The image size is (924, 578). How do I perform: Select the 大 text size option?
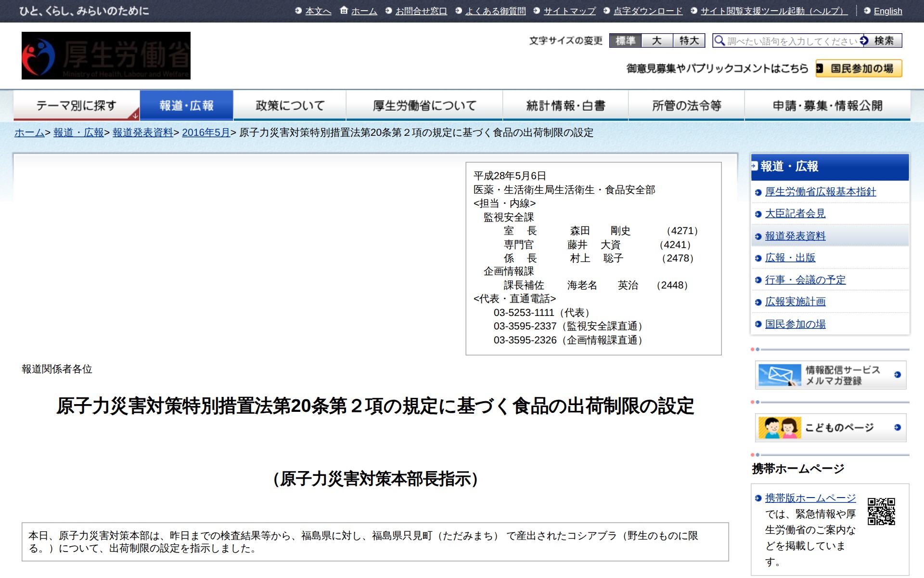pos(657,41)
